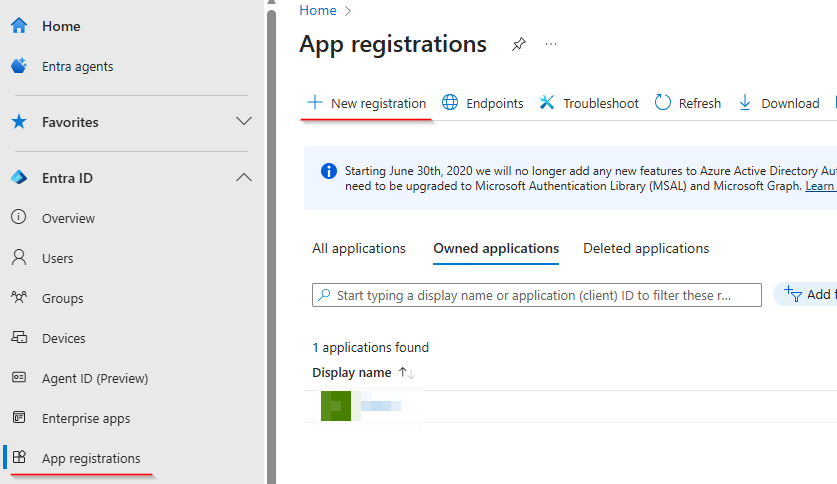The height and width of the screenshot is (484, 837).
Task: Open the Deleted applications tab
Action: coord(646,249)
